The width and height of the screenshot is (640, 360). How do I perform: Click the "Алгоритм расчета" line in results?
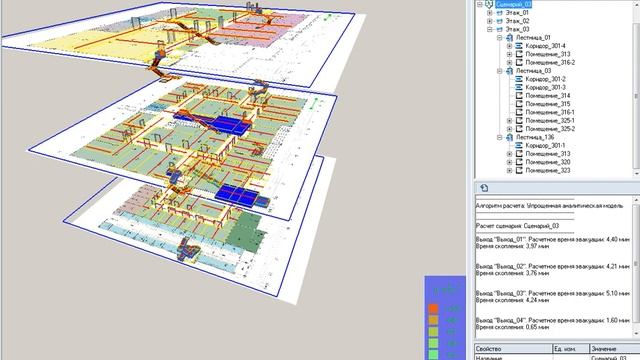coord(549,206)
